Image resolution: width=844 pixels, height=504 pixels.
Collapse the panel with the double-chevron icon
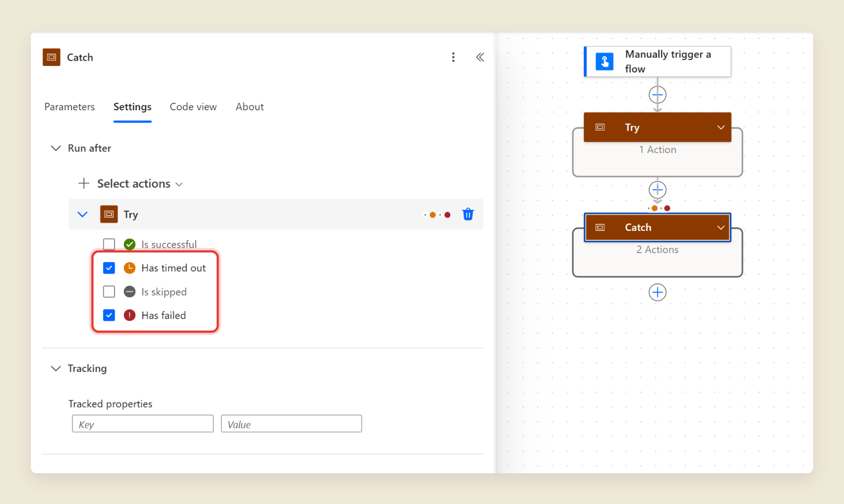480,57
